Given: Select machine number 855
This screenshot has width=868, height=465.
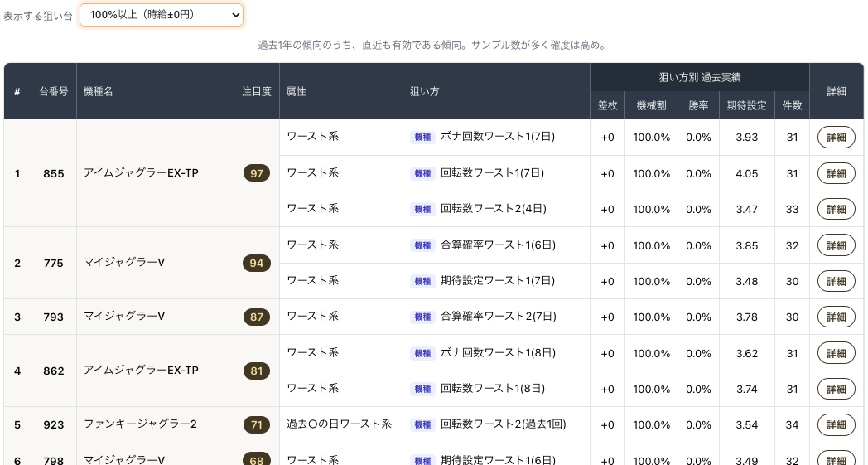Looking at the screenshot, I should point(54,173).
